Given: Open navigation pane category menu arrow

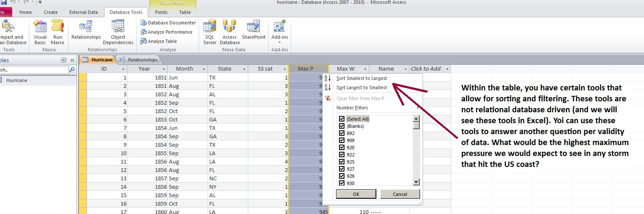Looking at the screenshot, I should 63,60.
